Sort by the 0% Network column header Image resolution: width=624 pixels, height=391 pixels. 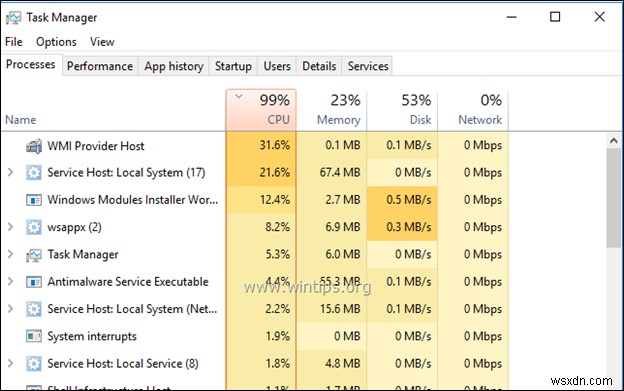tap(473, 110)
